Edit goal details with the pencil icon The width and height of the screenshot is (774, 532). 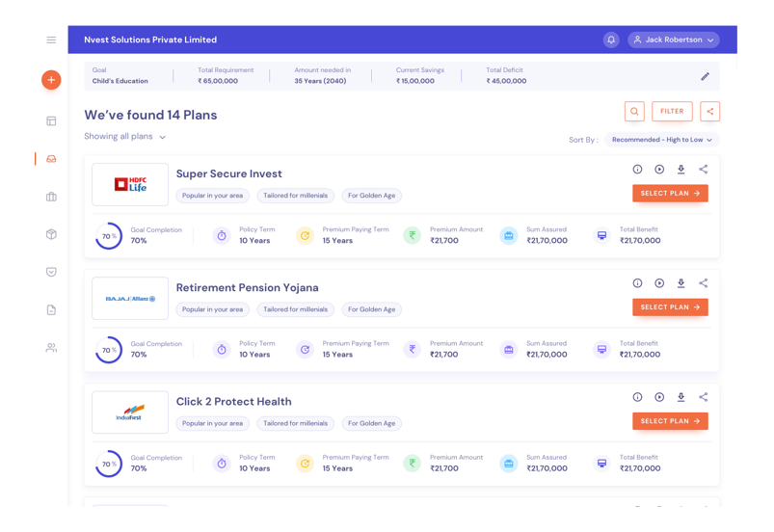point(705,76)
